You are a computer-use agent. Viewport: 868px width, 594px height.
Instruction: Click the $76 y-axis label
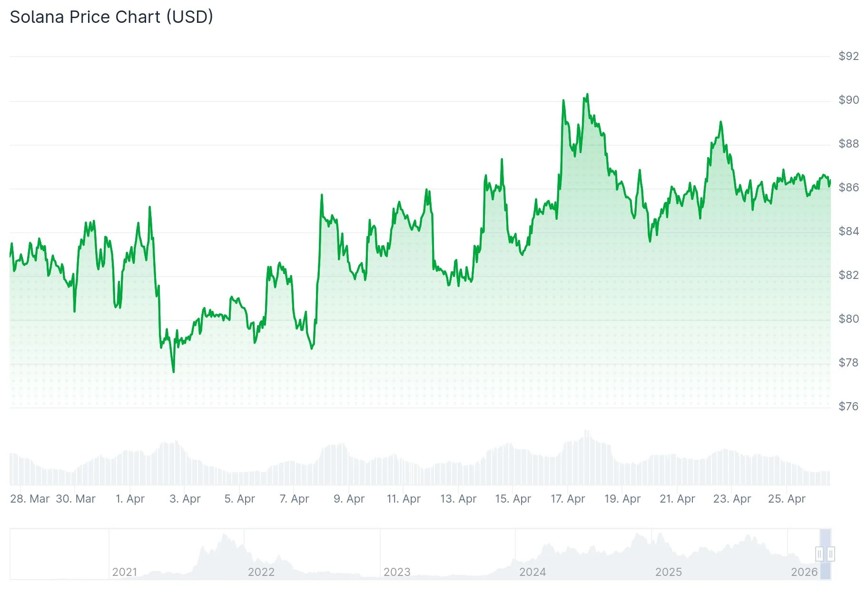pos(848,406)
